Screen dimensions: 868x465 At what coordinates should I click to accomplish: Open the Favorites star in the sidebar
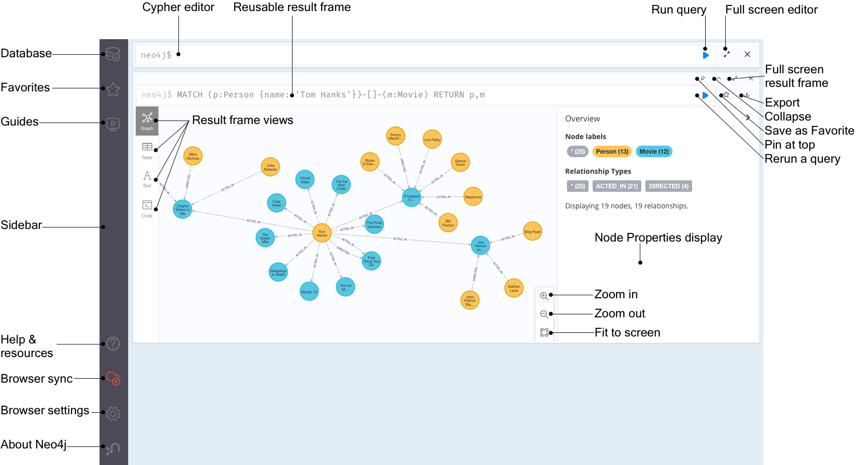click(x=113, y=89)
